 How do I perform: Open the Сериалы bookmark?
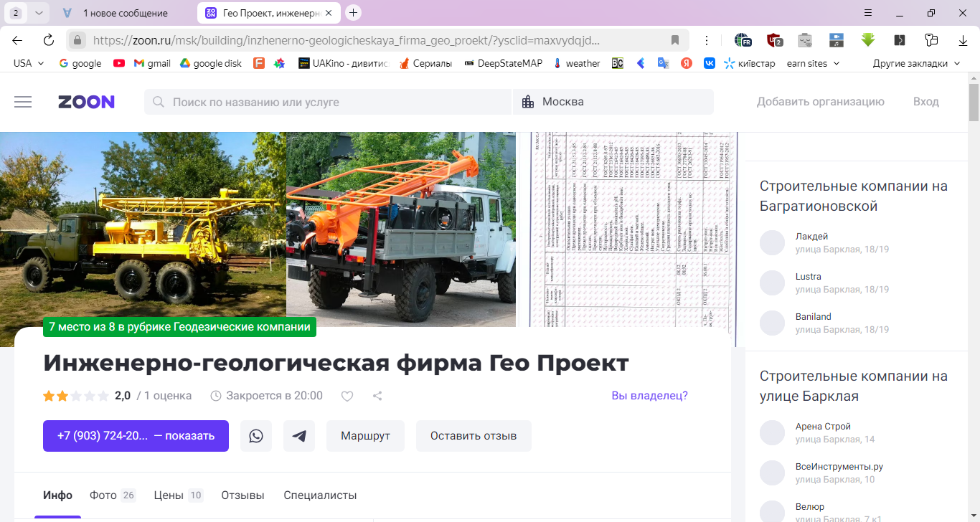425,63
